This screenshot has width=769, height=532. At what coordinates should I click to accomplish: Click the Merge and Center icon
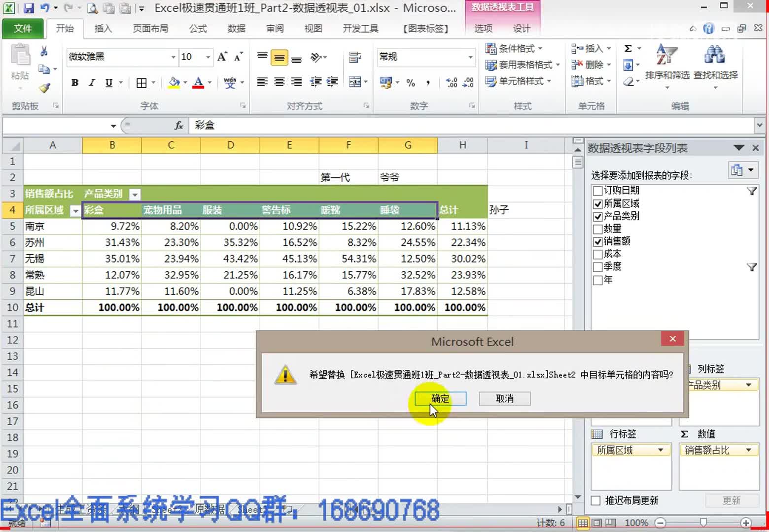coord(355,82)
